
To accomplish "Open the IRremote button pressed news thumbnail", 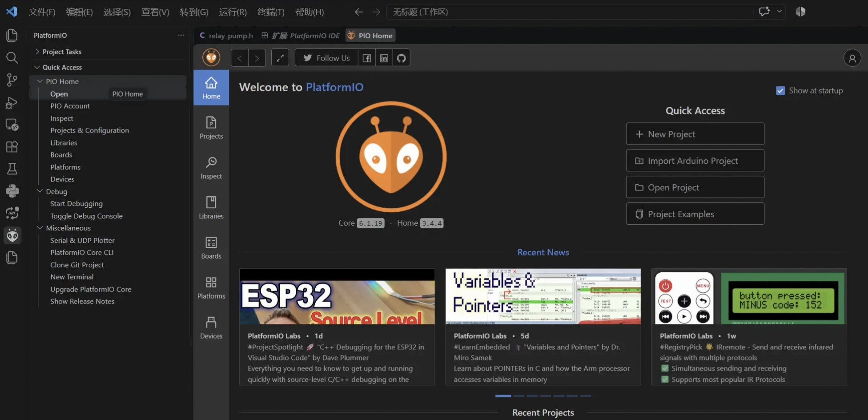I will pos(749,296).
